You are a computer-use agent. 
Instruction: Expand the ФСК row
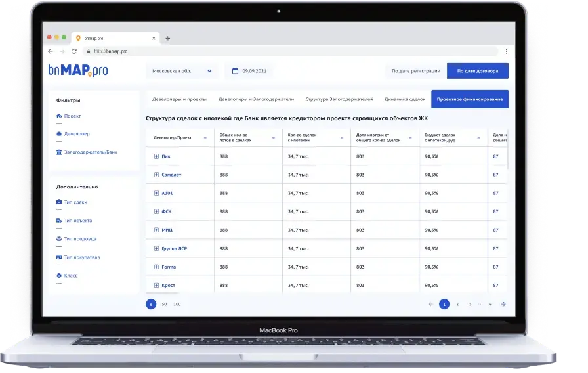pos(156,211)
